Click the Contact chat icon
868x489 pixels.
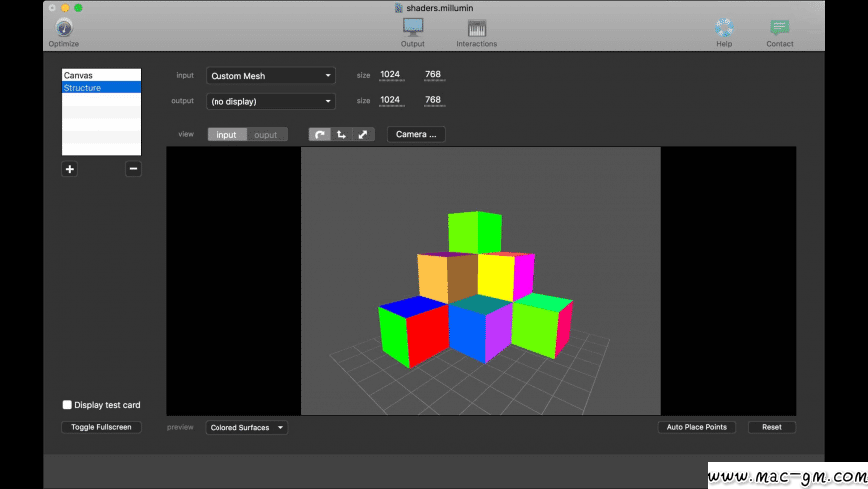tap(780, 28)
